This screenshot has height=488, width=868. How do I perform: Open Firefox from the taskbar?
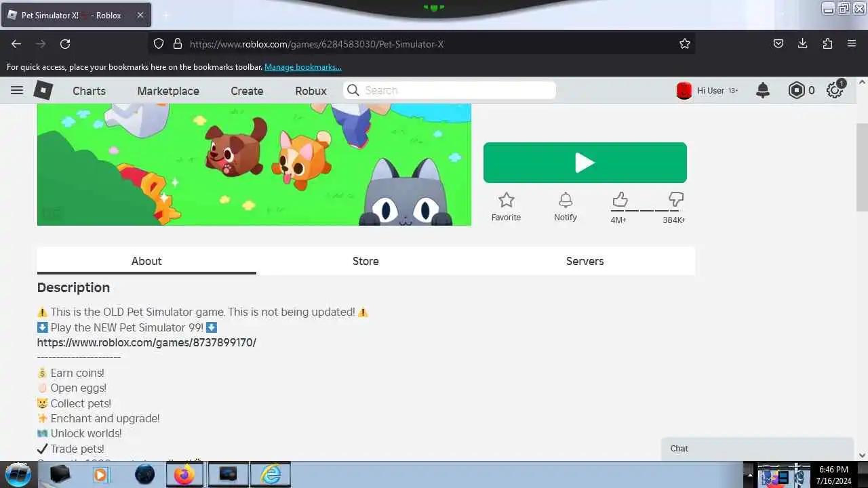184,474
